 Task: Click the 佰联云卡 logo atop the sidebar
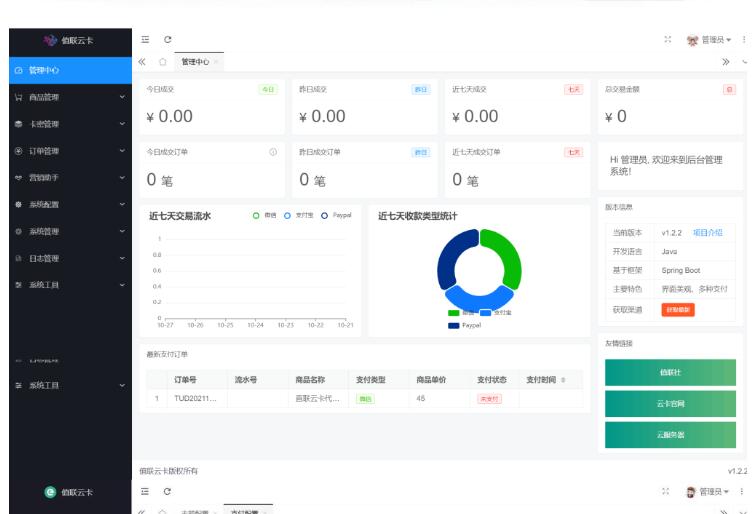(x=69, y=40)
